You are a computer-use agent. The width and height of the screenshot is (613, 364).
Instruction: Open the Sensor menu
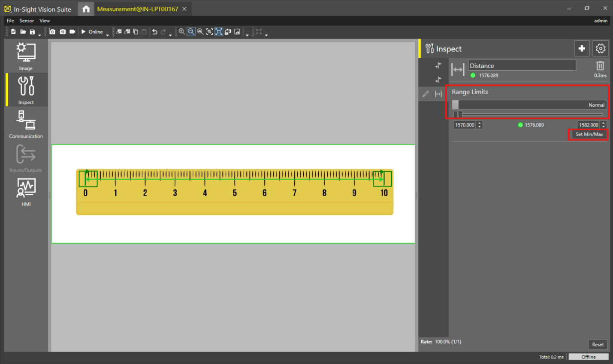27,20
